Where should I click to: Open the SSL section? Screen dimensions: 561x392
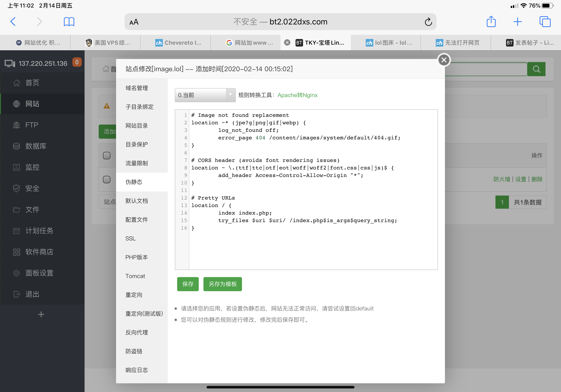tap(142, 239)
